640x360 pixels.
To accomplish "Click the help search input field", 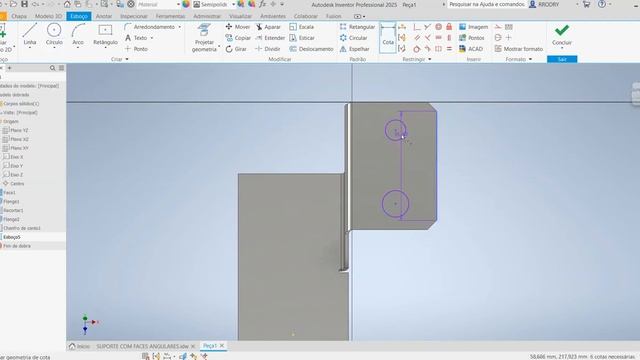I will pos(487,4).
